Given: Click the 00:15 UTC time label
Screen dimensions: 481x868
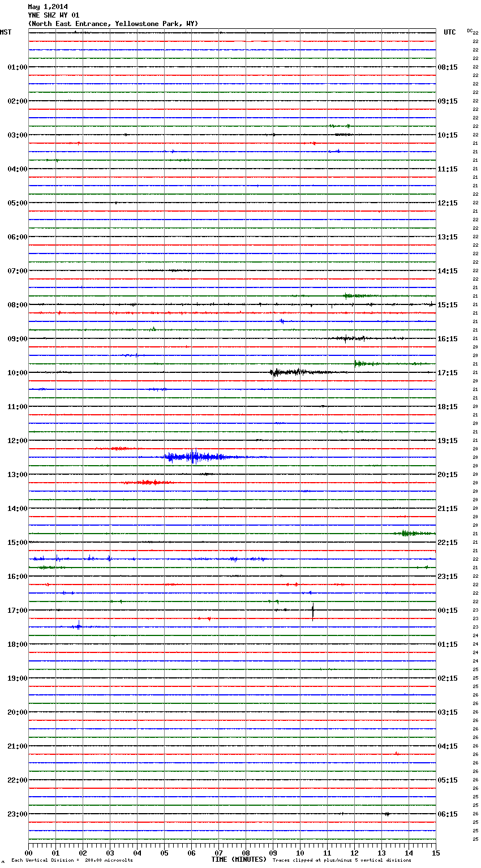Looking at the screenshot, I should (448, 611).
